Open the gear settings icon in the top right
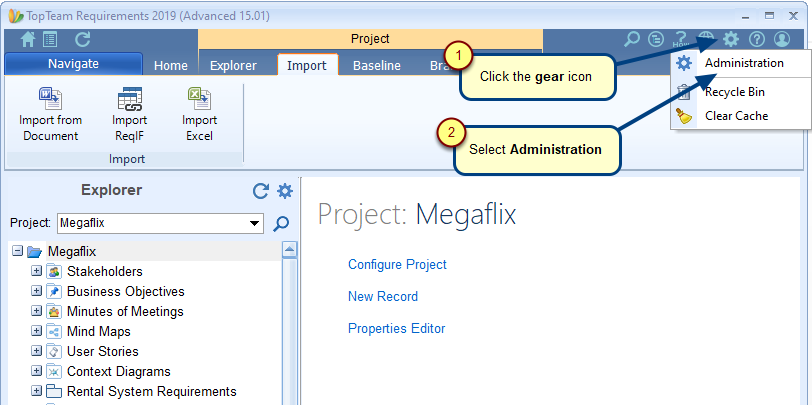The height and width of the screenshot is (405, 812). [731, 39]
